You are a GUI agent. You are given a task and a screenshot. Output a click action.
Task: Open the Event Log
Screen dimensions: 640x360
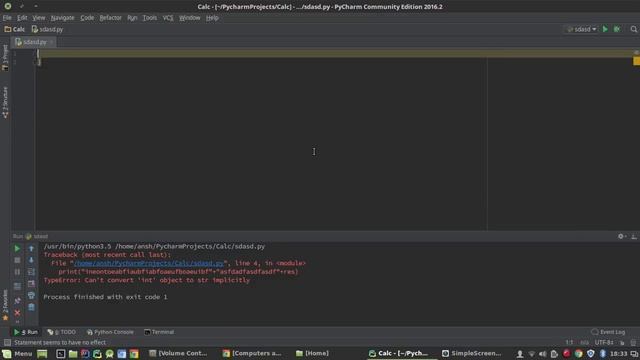tap(608, 332)
